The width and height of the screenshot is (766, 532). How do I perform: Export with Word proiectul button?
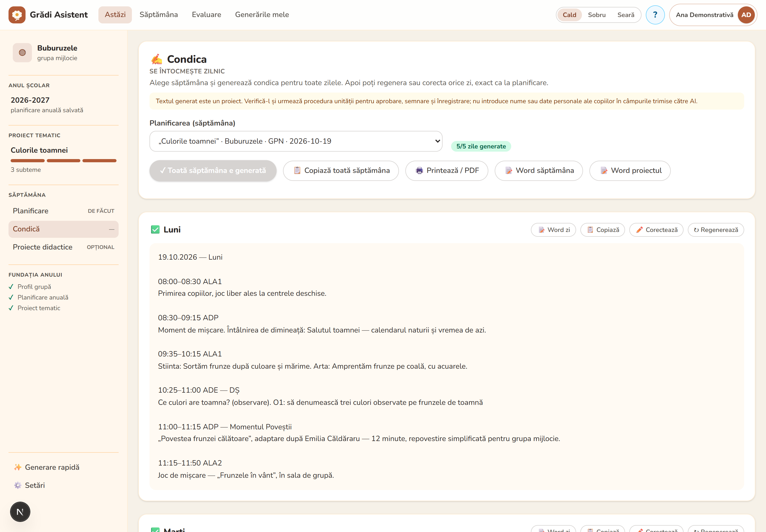pyautogui.click(x=630, y=171)
